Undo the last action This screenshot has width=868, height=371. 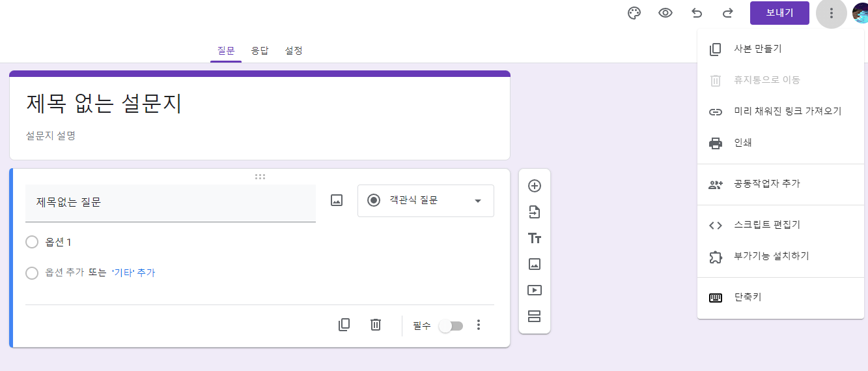pos(697,13)
